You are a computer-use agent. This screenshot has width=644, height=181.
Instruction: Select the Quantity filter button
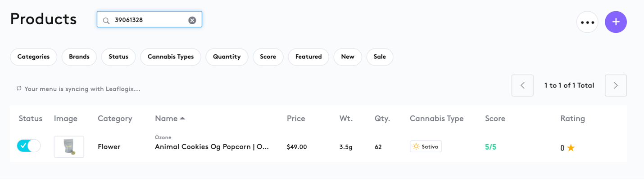click(227, 57)
